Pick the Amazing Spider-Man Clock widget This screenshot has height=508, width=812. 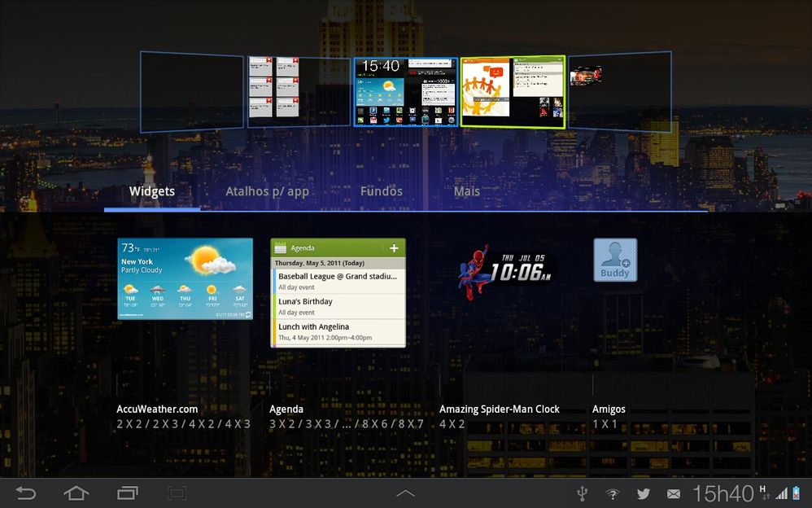tap(506, 267)
